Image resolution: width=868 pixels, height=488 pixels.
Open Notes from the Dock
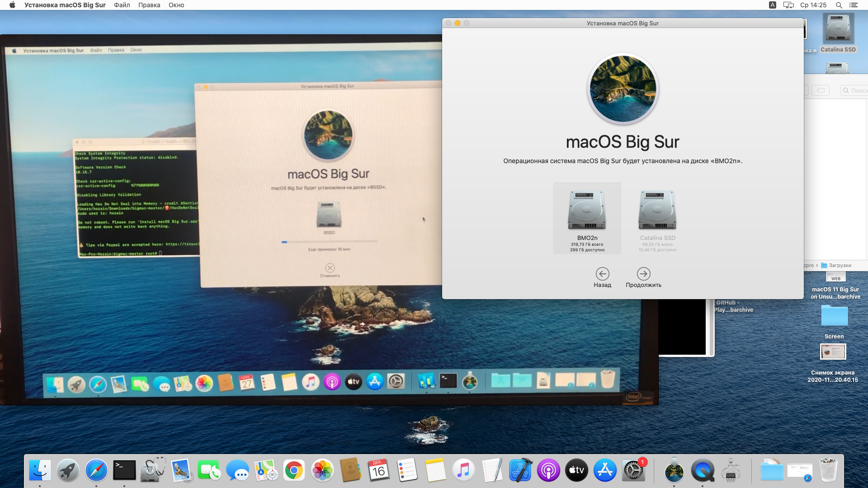pyautogui.click(x=435, y=471)
